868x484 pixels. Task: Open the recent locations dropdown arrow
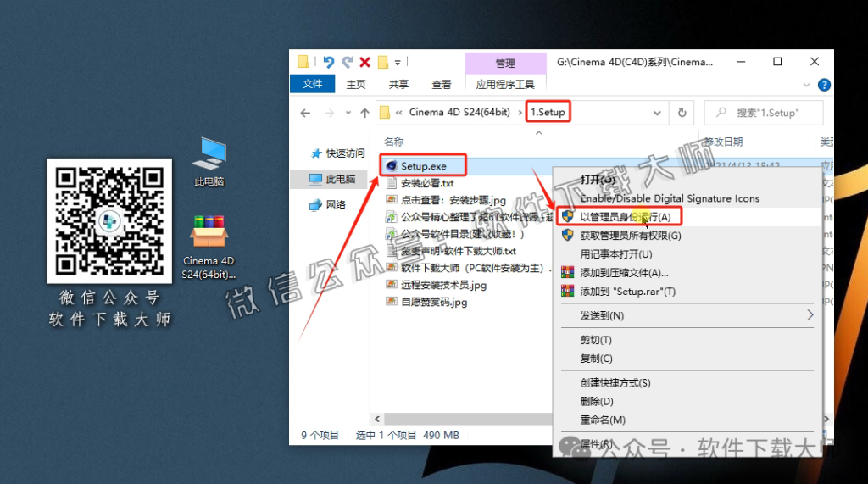click(348, 113)
